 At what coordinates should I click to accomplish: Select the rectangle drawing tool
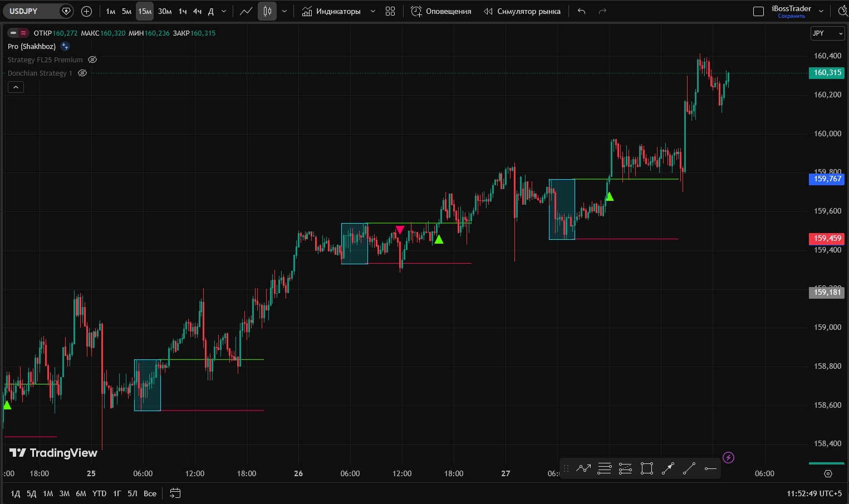pos(646,468)
